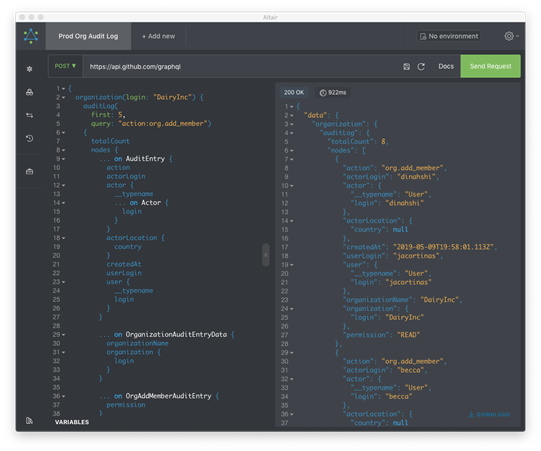Collapse user block at query line 23
Screen dimensions: 541x451
coord(63,282)
